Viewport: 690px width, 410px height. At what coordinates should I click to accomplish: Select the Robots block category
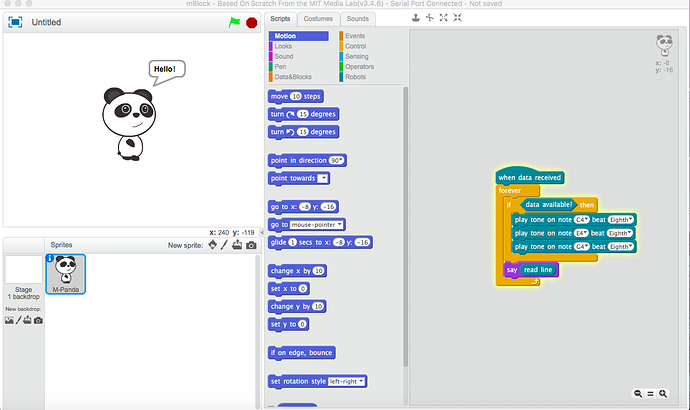[x=355, y=77]
